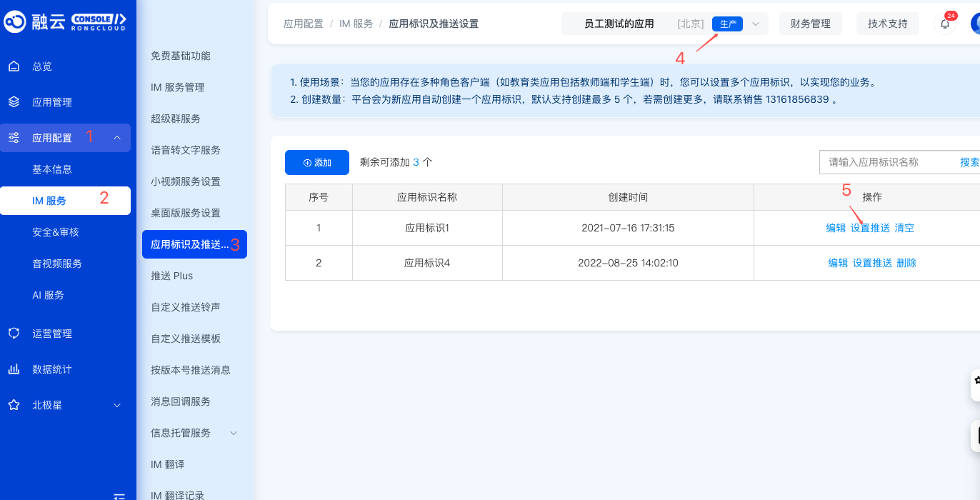The width and height of the screenshot is (980, 500).
Task: Open 财务管理 button in the header
Action: pos(810,24)
